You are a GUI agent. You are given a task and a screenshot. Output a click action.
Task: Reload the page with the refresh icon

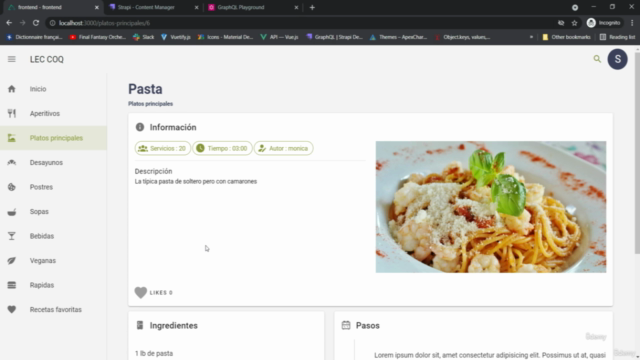point(36,23)
